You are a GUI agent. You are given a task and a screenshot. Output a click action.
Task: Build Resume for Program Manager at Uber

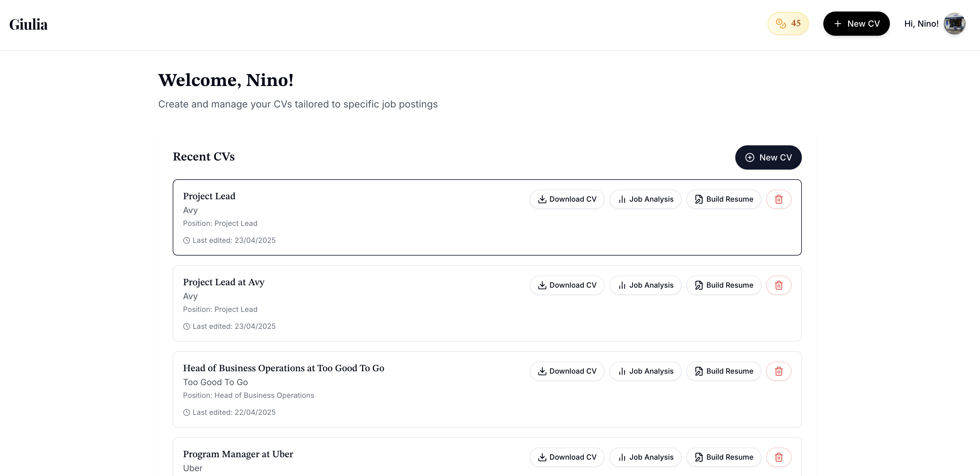click(724, 457)
